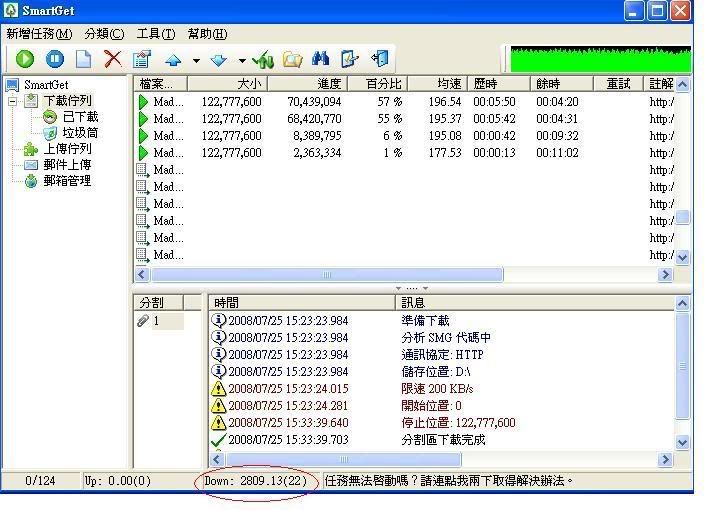The height and width of the screenshot is (510, 704).
Task: Move the task down with the blue down arrow
Action: pyautogui.click(x=219, y=60)
